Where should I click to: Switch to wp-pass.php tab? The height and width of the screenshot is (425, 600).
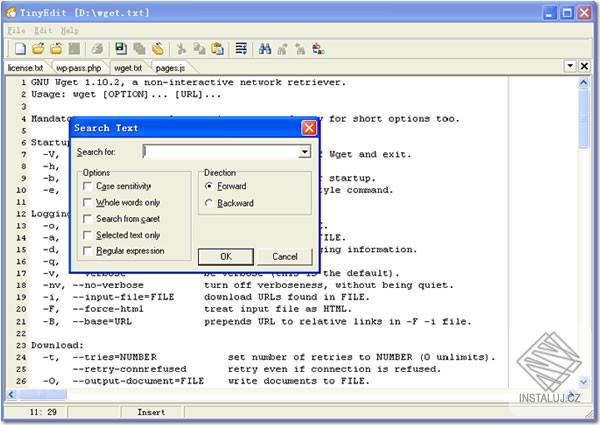78,68
